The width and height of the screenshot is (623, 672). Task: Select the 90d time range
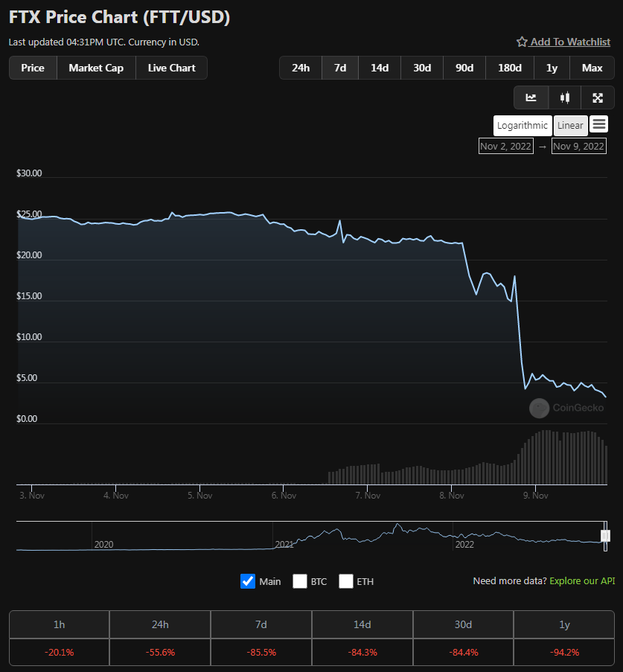pos(464,68)
